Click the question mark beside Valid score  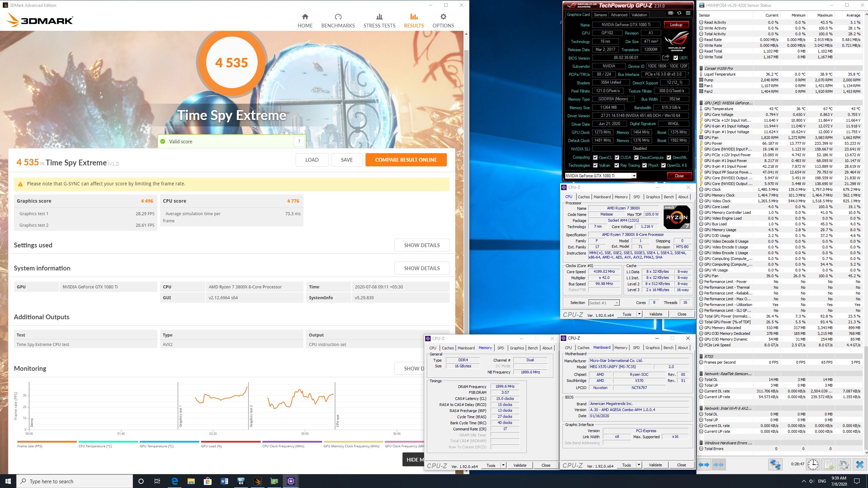pos(299,142)
